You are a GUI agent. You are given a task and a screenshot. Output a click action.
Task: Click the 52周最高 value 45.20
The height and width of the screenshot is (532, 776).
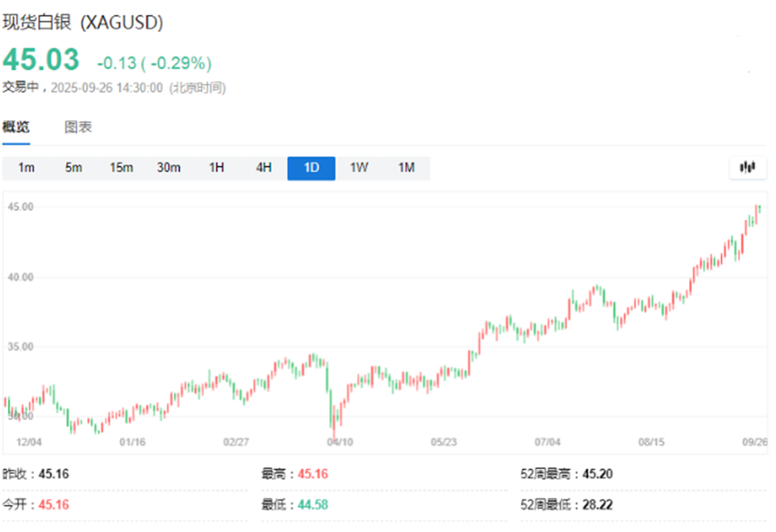[596, 474]
